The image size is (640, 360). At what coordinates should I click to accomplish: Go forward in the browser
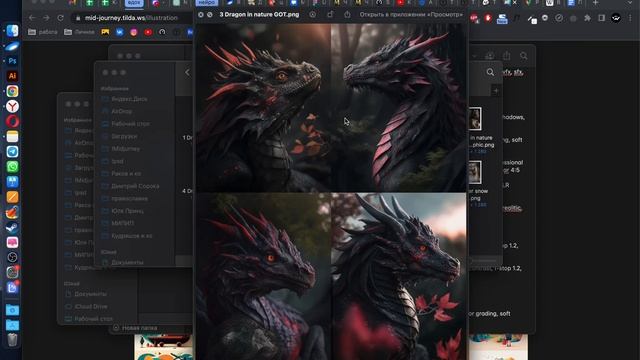point(46,18)
